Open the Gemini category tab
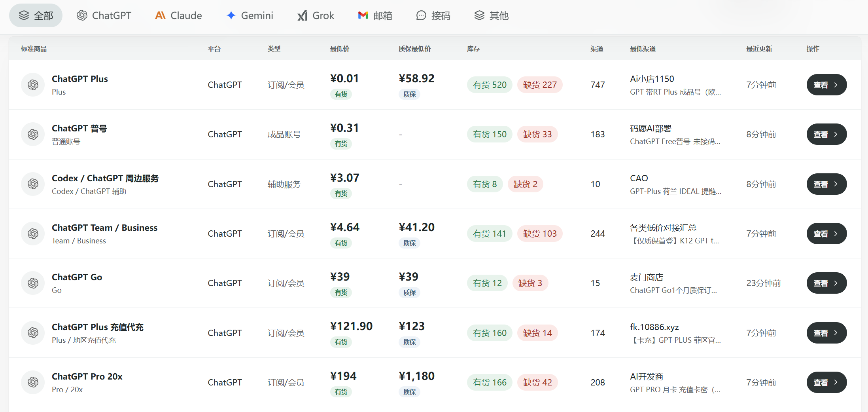Viewport: 868px width, 412px height. (250, 15)
